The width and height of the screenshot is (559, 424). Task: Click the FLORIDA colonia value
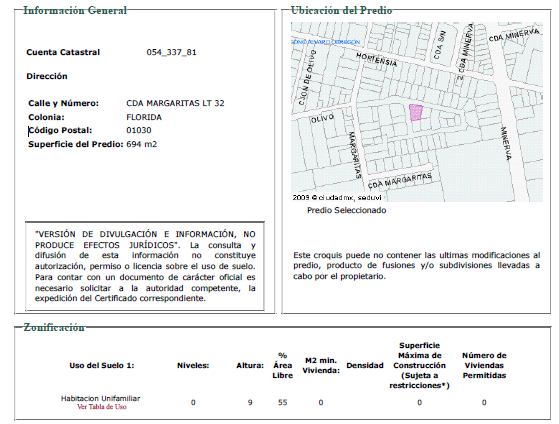pyautogui.click(x=144, y=117)
